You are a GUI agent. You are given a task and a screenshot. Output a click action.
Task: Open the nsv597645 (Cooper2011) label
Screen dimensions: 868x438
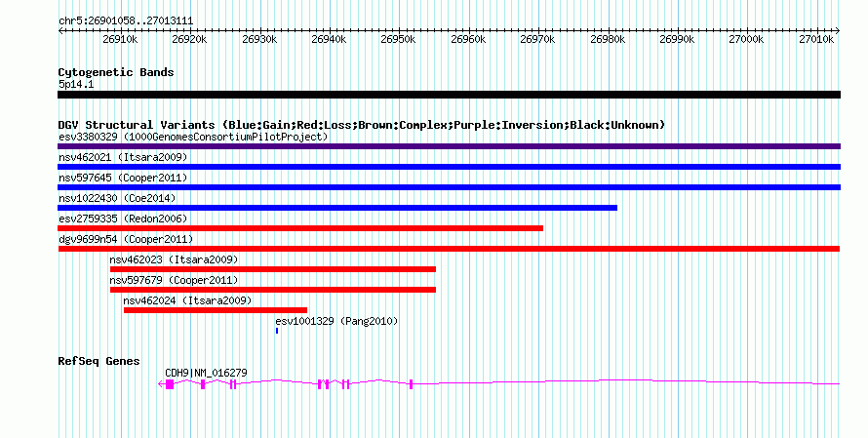click(123, 178)
